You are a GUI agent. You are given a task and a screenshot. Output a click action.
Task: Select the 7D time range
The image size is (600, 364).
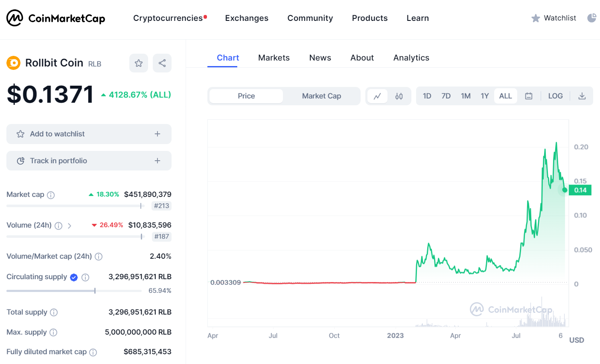(446, 96)
